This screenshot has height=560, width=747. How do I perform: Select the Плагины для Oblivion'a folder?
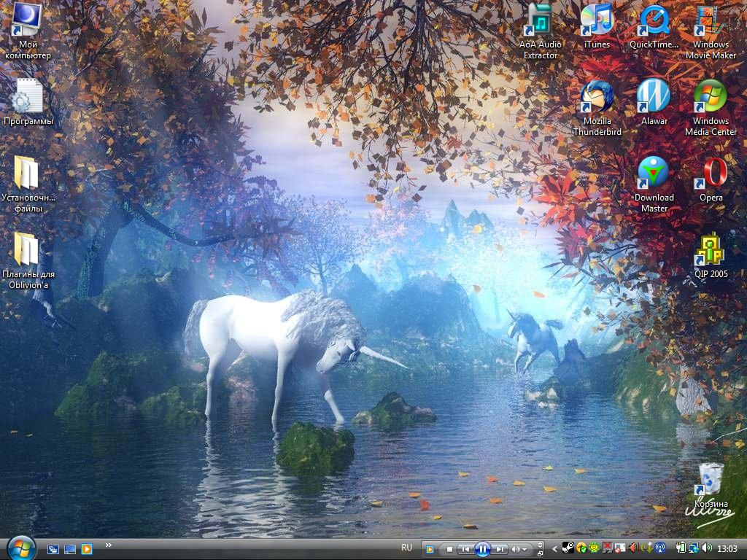coord(28,260)
